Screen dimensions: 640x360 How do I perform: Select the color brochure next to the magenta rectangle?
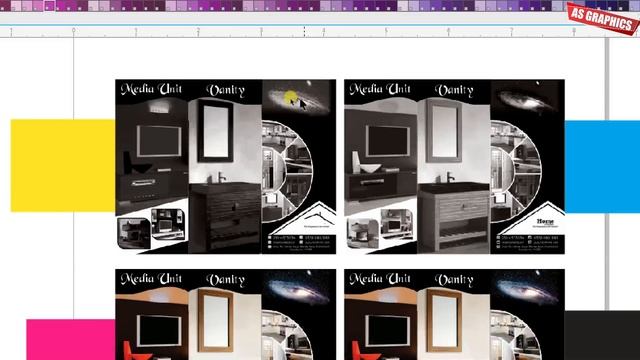pos(226,314)
